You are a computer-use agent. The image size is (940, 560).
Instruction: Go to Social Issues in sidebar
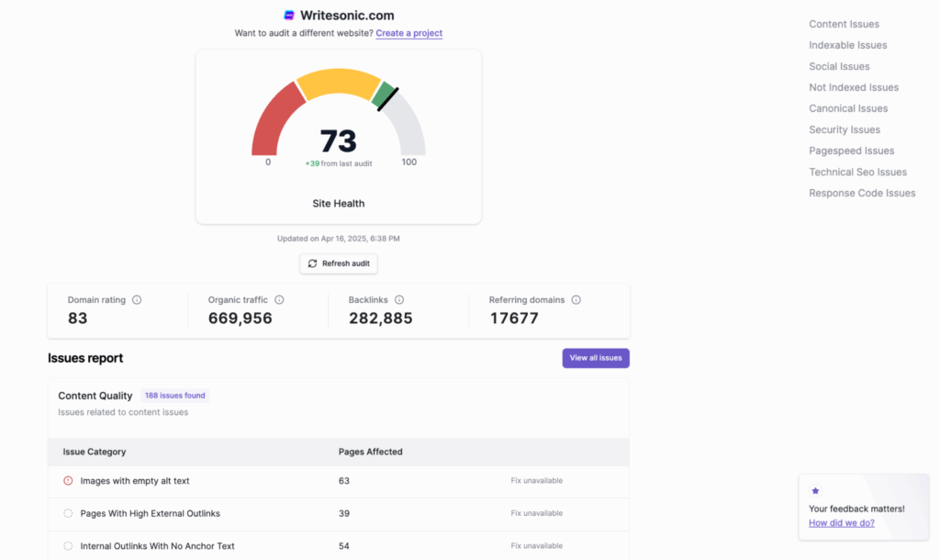839,66
